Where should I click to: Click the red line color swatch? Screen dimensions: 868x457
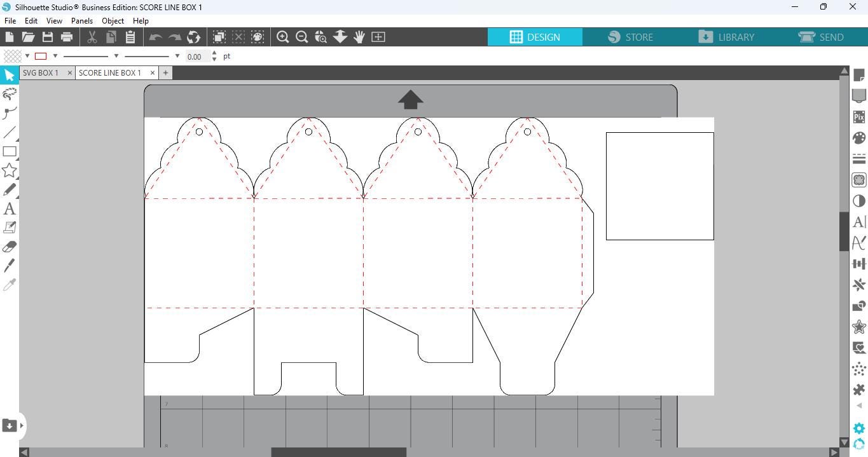click(41, 56)
